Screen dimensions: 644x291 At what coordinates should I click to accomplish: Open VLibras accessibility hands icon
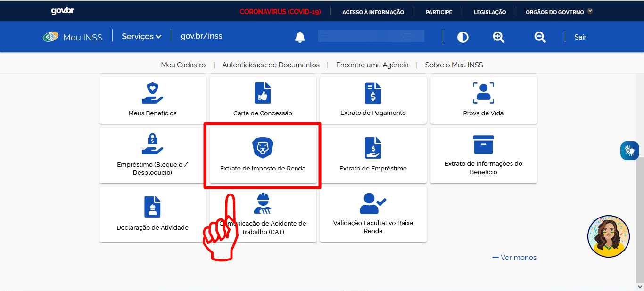tap(629, 151)
